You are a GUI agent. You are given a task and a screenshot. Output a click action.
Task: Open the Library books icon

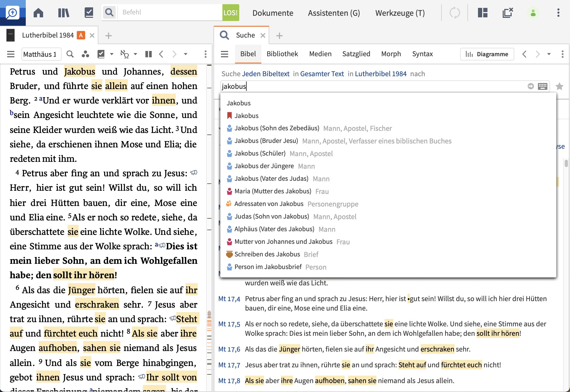pos(64,13)
